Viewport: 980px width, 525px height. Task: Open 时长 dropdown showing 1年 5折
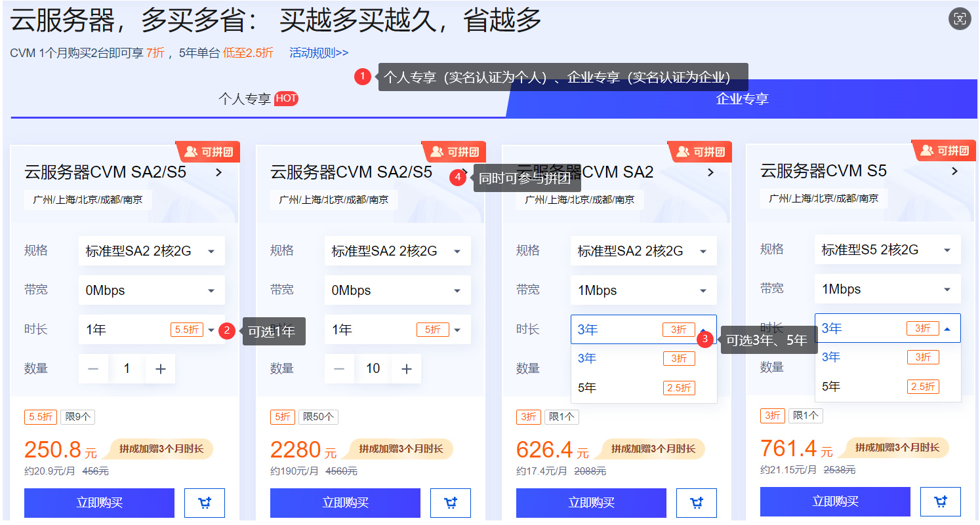tap(398, 330)
